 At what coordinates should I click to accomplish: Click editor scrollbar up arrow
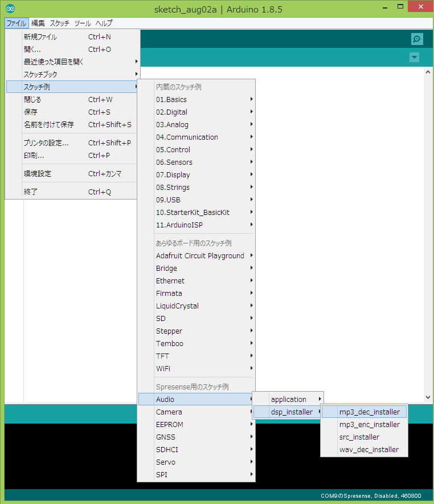pos(428,72)
